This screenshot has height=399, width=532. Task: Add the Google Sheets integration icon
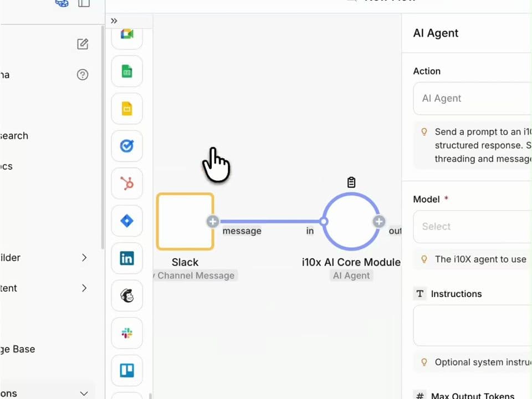(x=127, y=71)
